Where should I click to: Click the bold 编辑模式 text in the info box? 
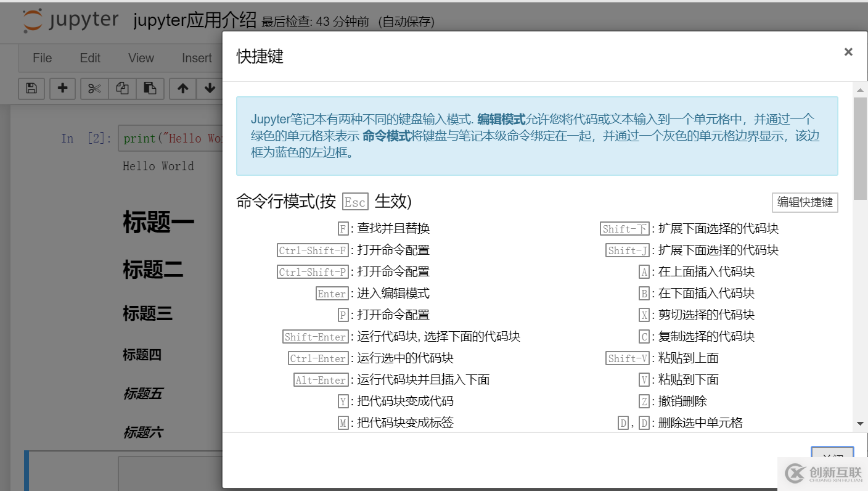(501, 119)
